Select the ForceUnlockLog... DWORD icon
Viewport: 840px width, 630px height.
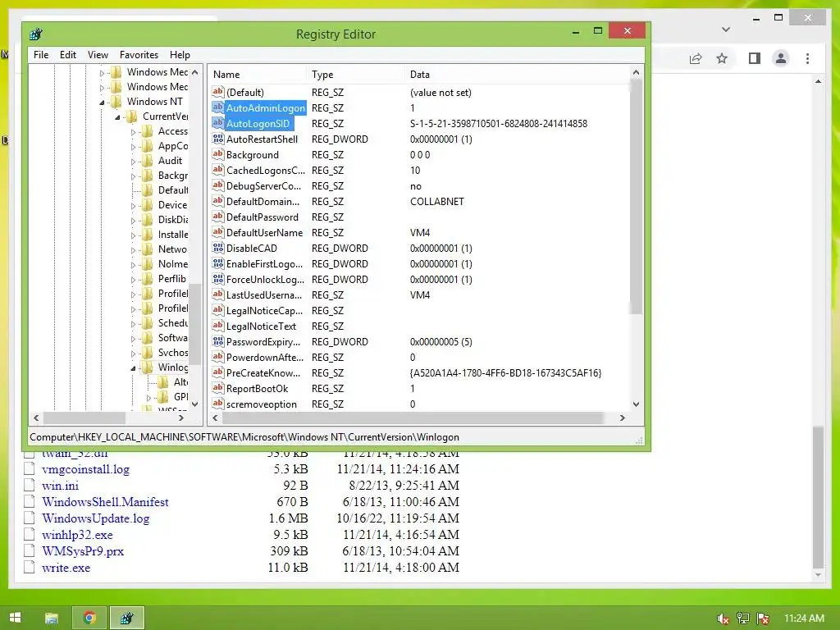217,279
